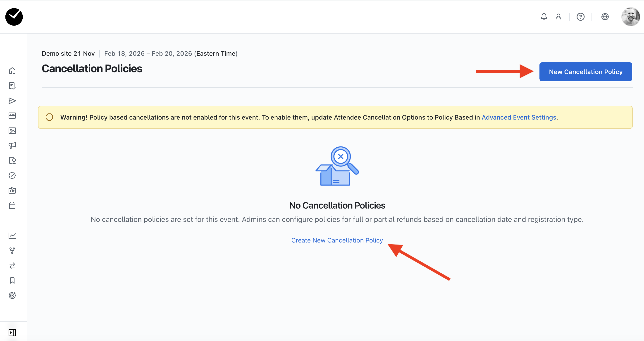The image size is (644, 341).
Task: Click the ID badge sidebar icon
Action: click(12, 190)
